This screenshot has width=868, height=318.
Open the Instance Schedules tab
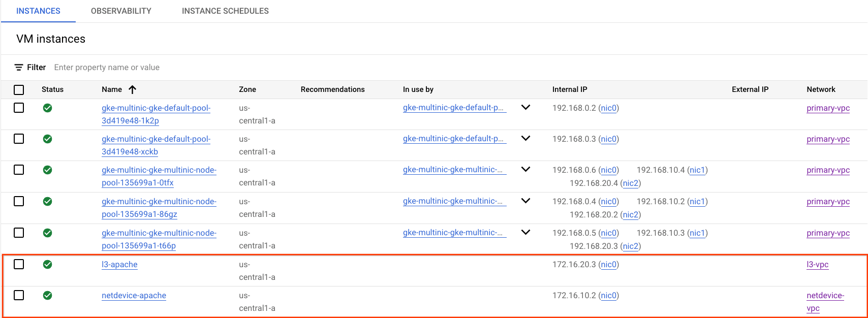point(225,11)
